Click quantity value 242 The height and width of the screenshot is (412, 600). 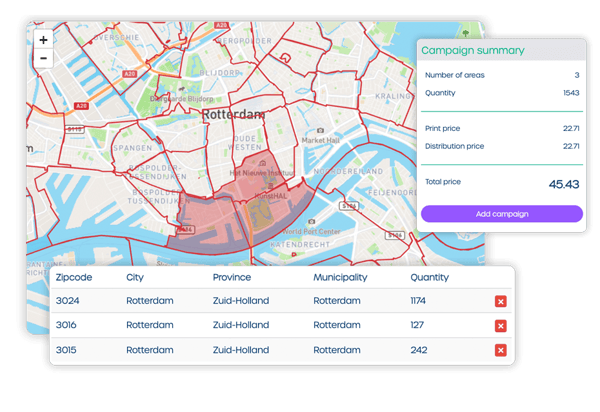419,350
